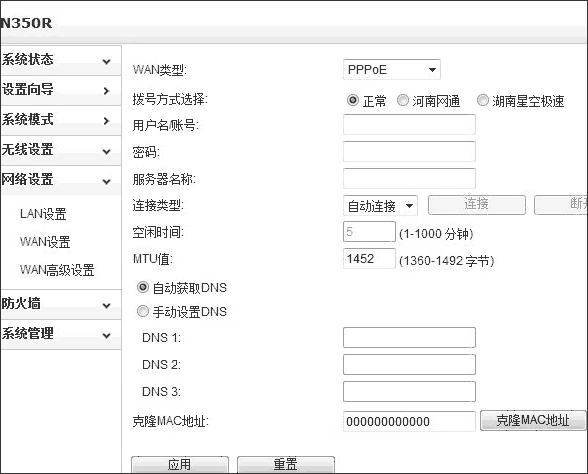
Task: Click the MAC address field 000000000000
Action: [x=409, y=422]
